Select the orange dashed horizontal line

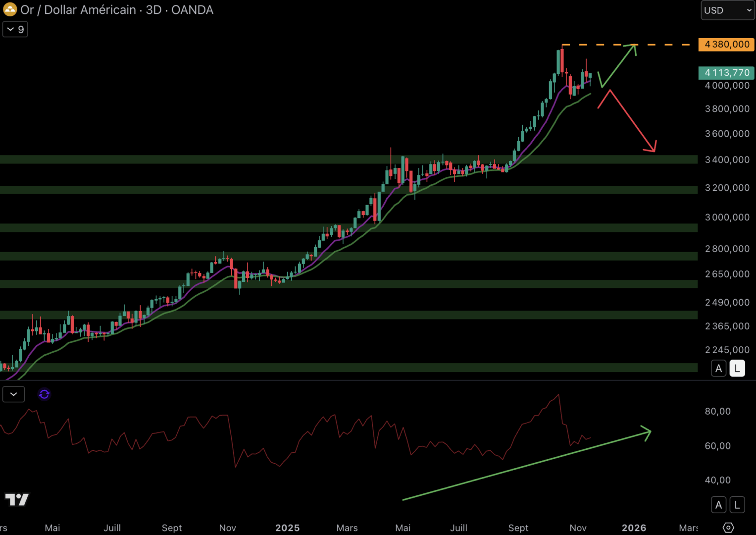click(663, 45)
